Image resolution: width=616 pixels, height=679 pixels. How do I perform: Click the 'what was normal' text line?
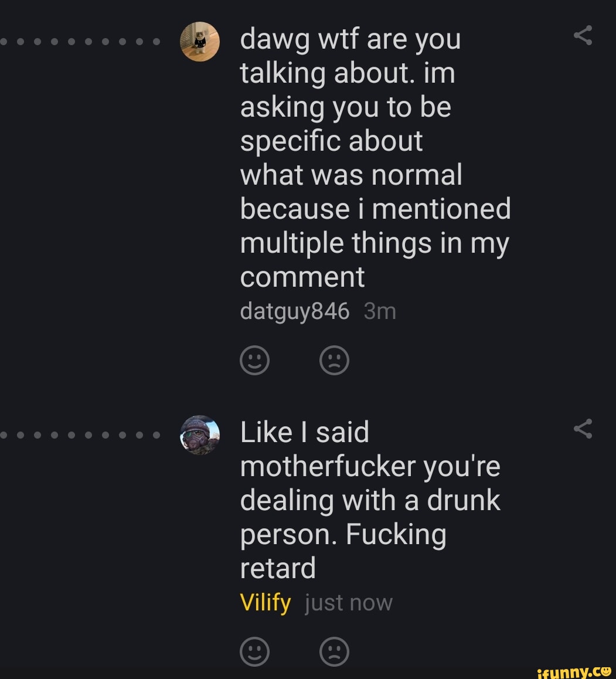tap(351, 175)
